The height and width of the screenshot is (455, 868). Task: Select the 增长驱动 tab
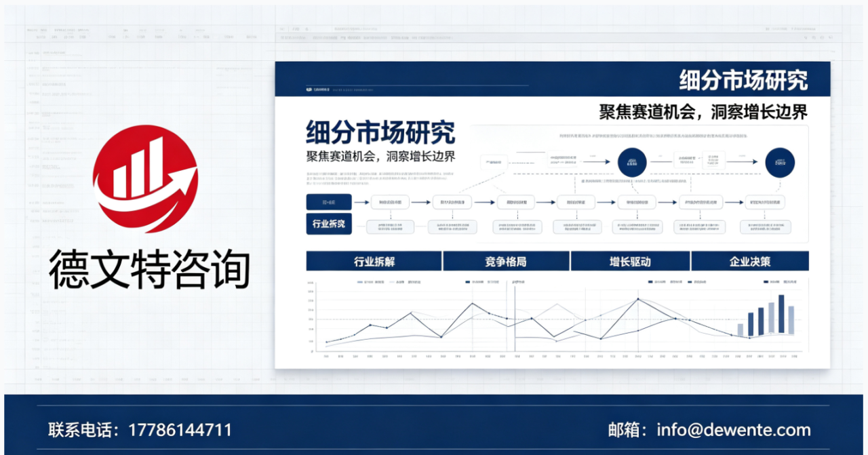point(630,262)
